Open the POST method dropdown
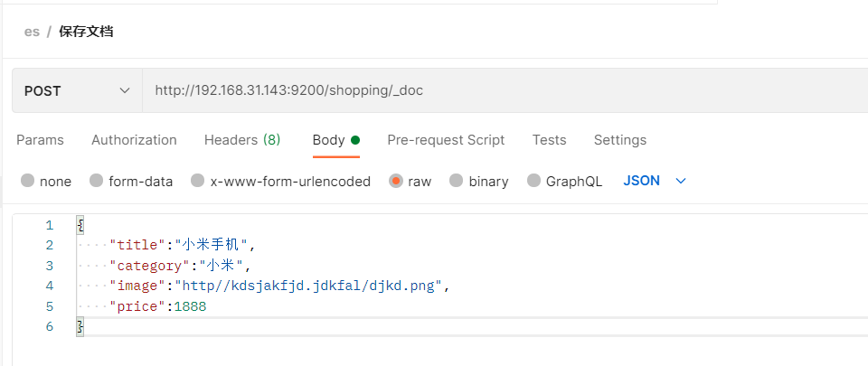Viewport: 868px width, 366px height. tap(76, 90)
